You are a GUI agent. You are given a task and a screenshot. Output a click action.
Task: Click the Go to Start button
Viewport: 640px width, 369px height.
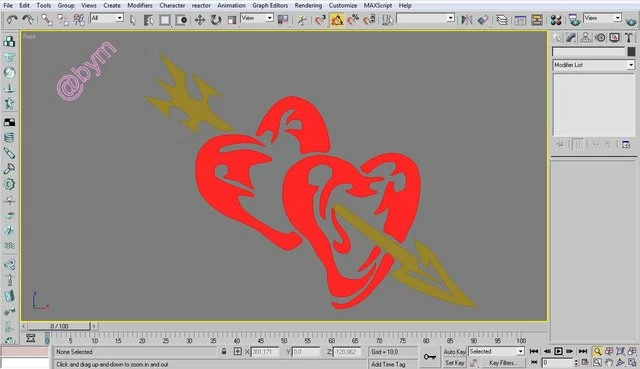[533, 351]
